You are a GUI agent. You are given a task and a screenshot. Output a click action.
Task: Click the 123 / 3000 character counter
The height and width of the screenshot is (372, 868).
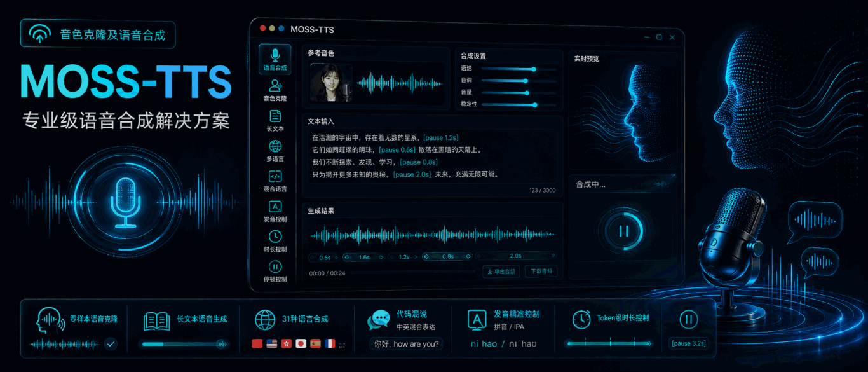(542, 190)
